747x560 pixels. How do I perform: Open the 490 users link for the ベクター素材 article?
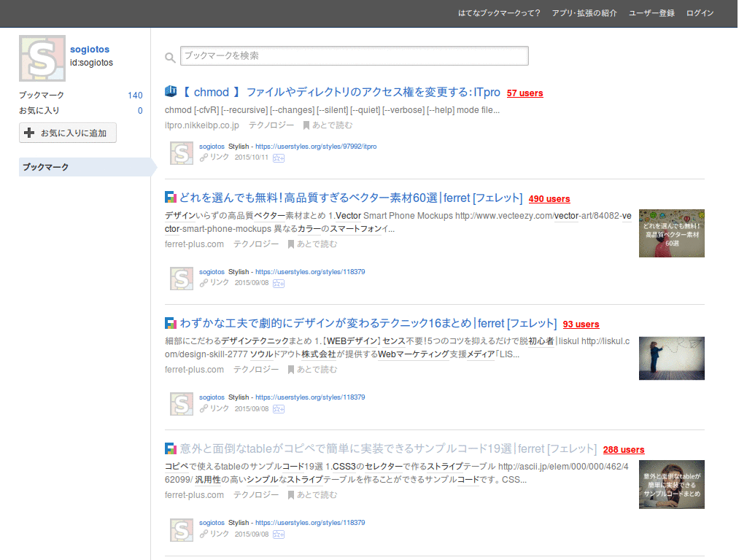[x=549, y=198]
